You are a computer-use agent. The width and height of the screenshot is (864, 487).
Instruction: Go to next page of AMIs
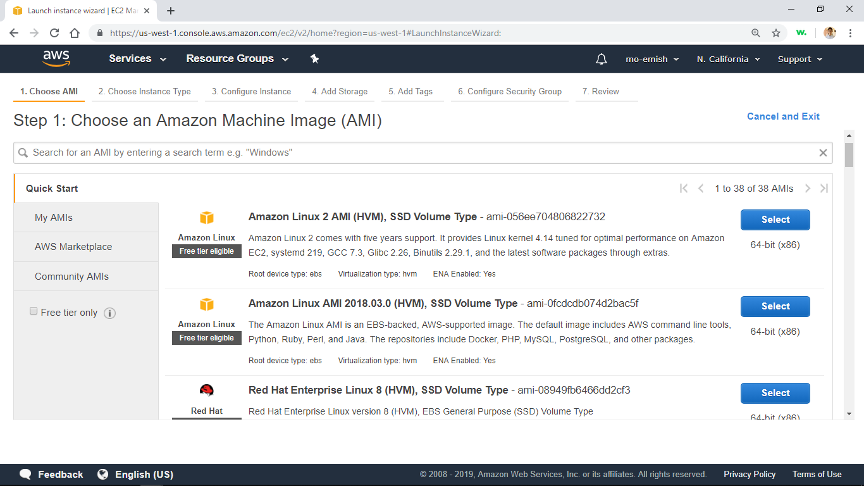coord(807,188)
